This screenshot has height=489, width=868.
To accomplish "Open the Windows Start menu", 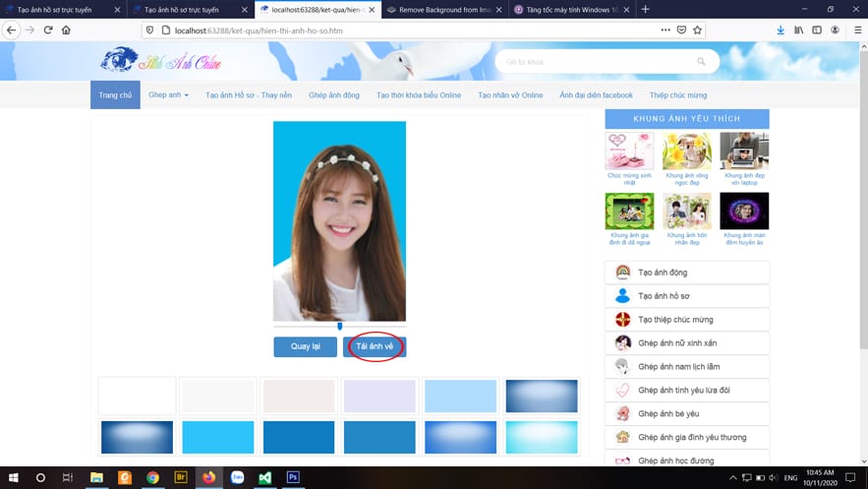I will [14, 477].
